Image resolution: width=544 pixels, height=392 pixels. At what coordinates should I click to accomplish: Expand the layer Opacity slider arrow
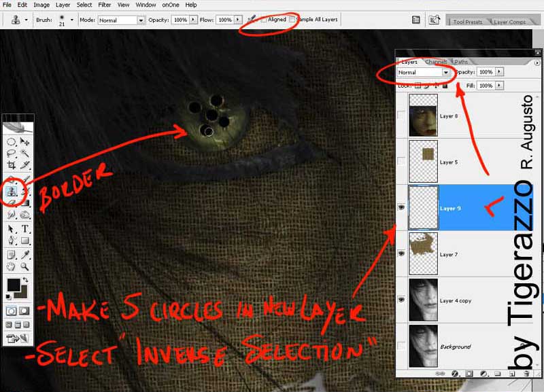pos(500,71)
